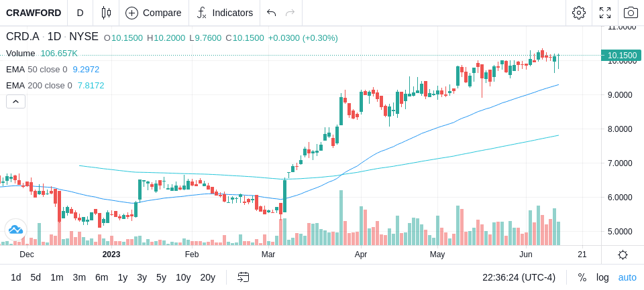Undo the last chart action
Viewport: 644px width, 290px height.
click(271, 13)
